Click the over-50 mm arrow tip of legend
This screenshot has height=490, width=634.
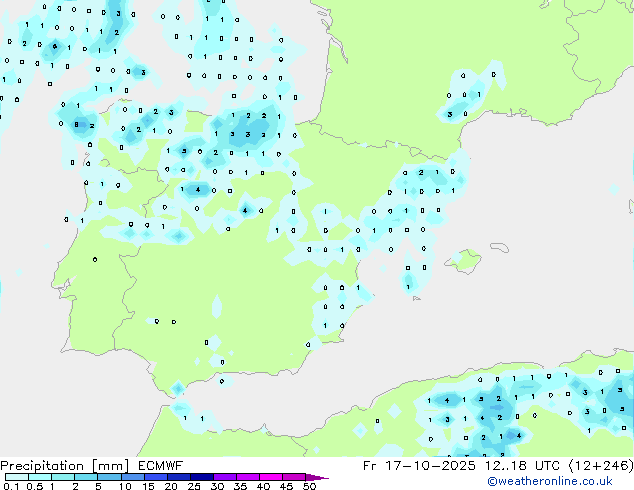coord(317,477)
